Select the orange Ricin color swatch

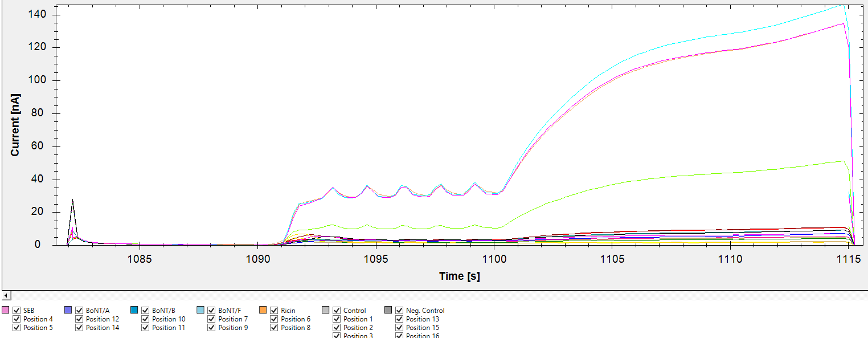(x=263, y=310)
